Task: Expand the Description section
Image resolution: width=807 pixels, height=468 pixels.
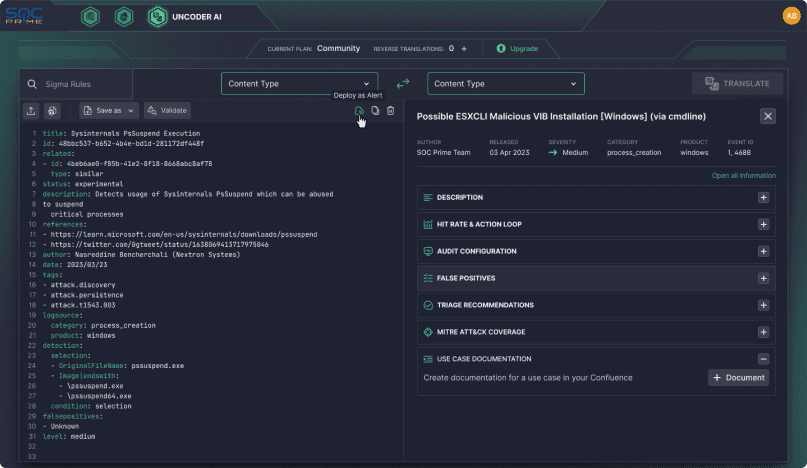Action: coord(763,198)
